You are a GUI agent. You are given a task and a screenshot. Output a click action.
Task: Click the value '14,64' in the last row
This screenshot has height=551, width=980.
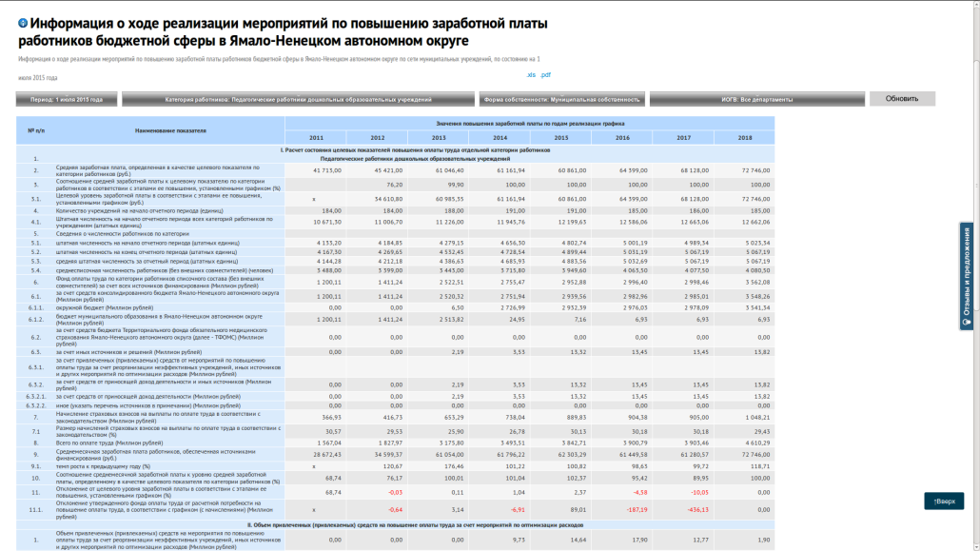click(578, 540)
